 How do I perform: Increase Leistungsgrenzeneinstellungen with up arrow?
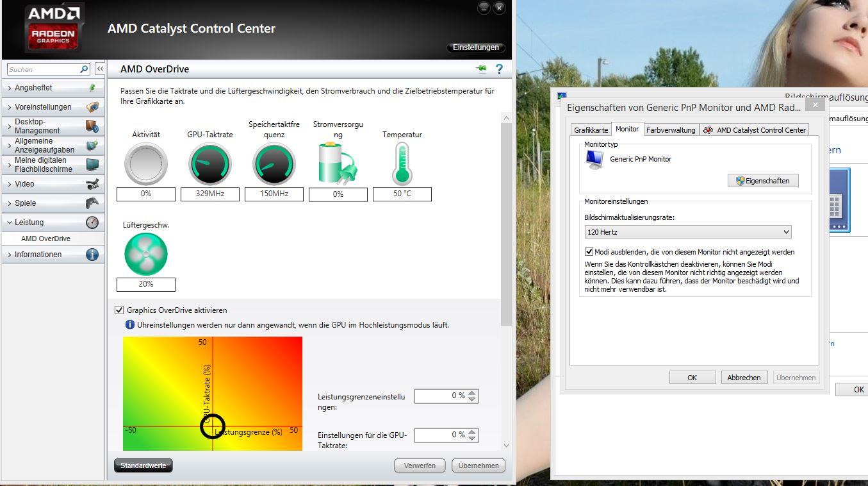(x=472, y=393)
